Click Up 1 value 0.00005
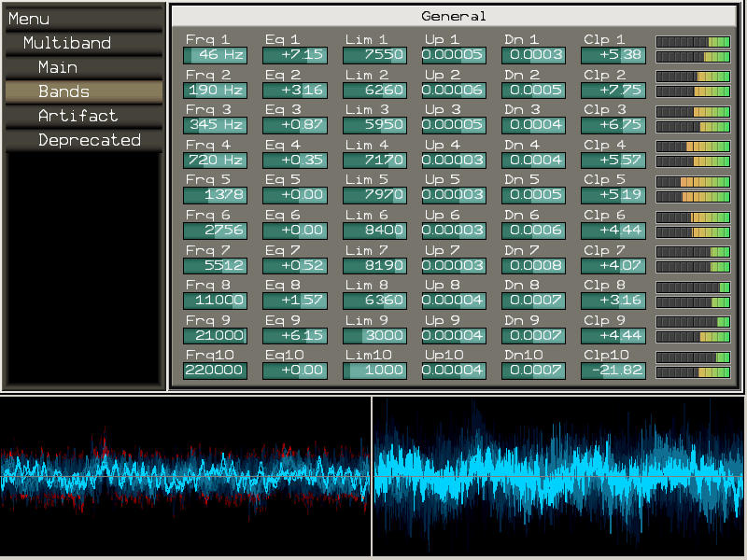Screen dimensions: 747x560 pos(454,55)
